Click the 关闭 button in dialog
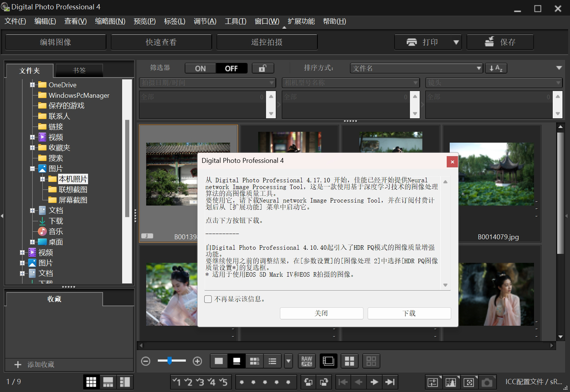Screen dimensions: 570x392 (x=321, y=313)
